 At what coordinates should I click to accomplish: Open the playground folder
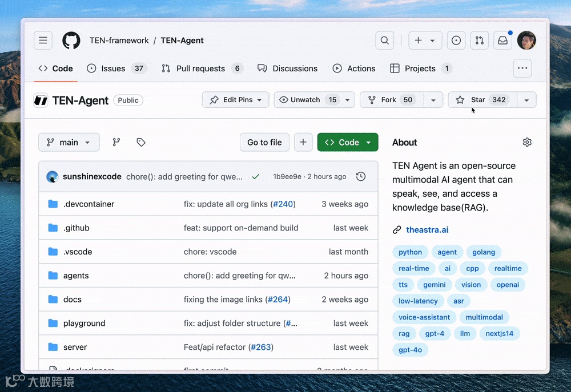84,323
